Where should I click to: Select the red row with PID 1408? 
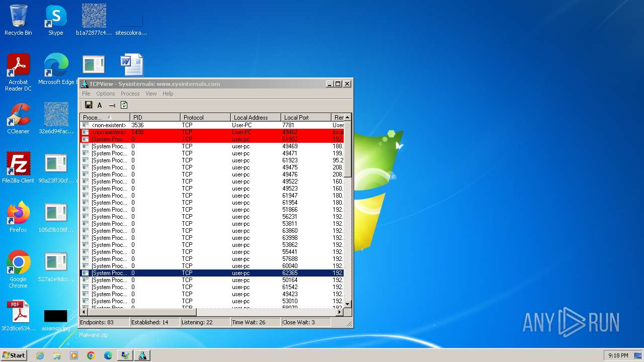tap(212, 132)
